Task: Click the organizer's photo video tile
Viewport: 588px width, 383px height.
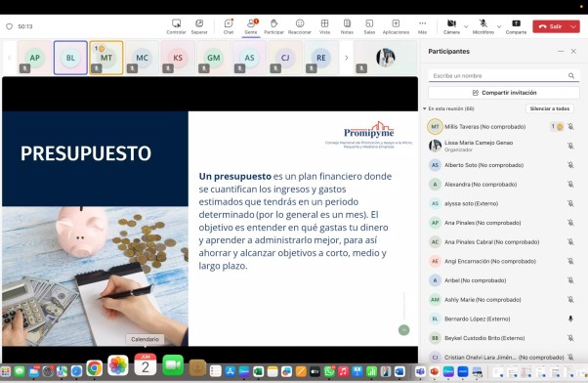Action: tap(386, 58)
